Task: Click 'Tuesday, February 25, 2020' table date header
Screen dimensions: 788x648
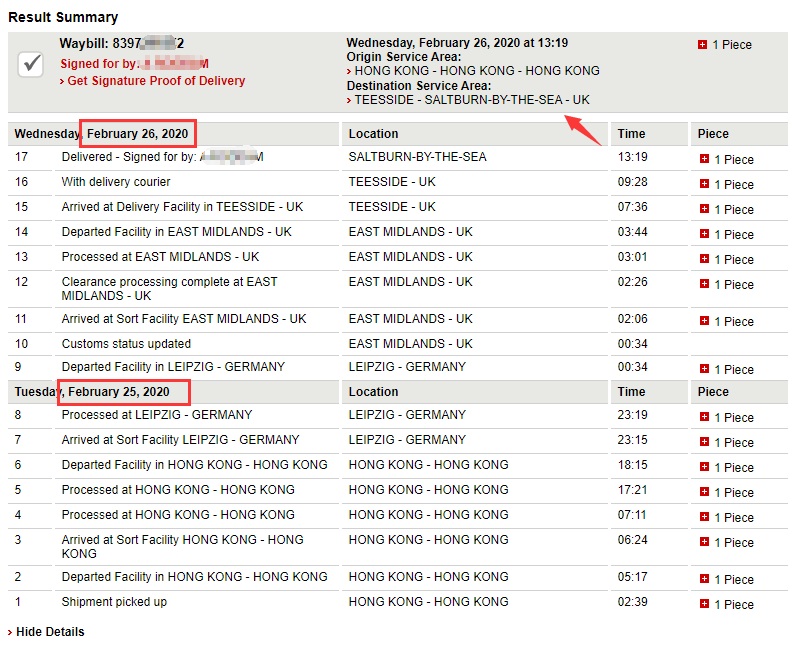Action: [92, 392]
